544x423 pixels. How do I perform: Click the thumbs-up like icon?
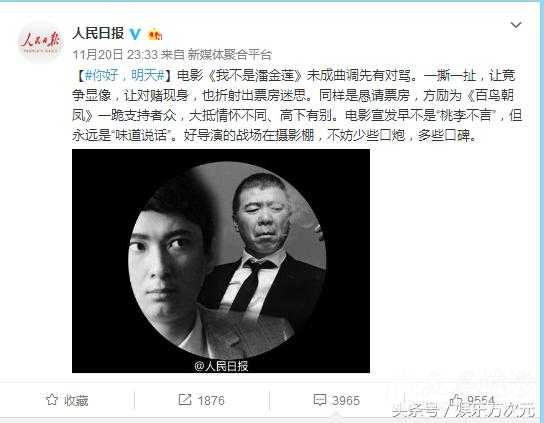[x=456, y=400]
